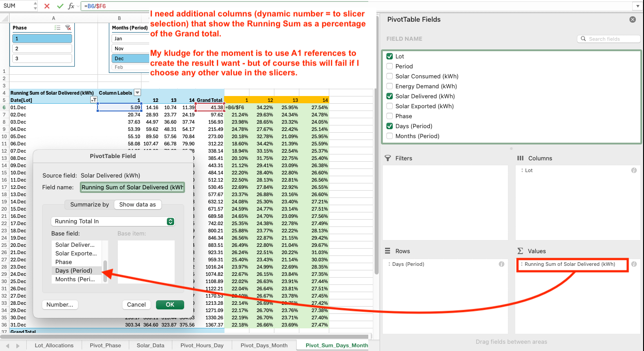Open the Pivot_Days_Month sheet tab
Image resolution: width=644 pixels, height=351 pixels.
pyautogui.click(x=264, y=345)
